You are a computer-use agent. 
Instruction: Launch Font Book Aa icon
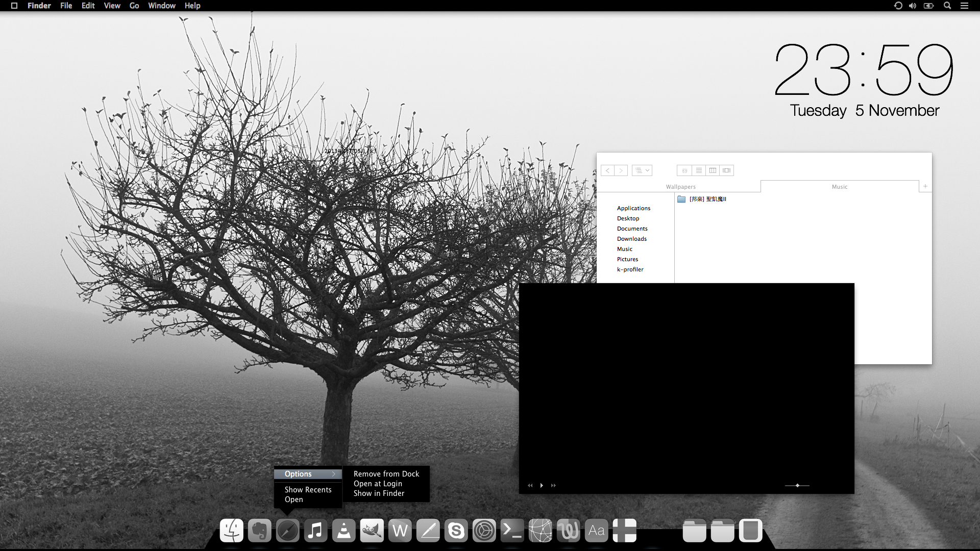[x=596, y=531]
